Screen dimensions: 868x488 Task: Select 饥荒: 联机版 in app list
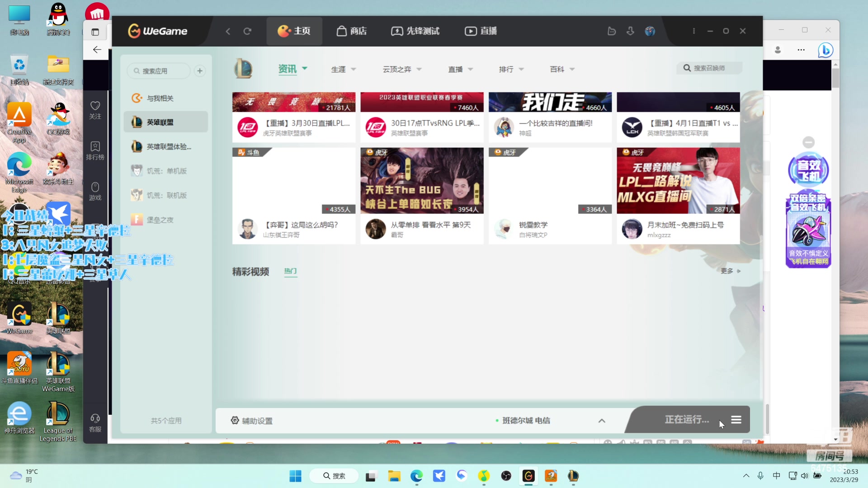point(165,195)
